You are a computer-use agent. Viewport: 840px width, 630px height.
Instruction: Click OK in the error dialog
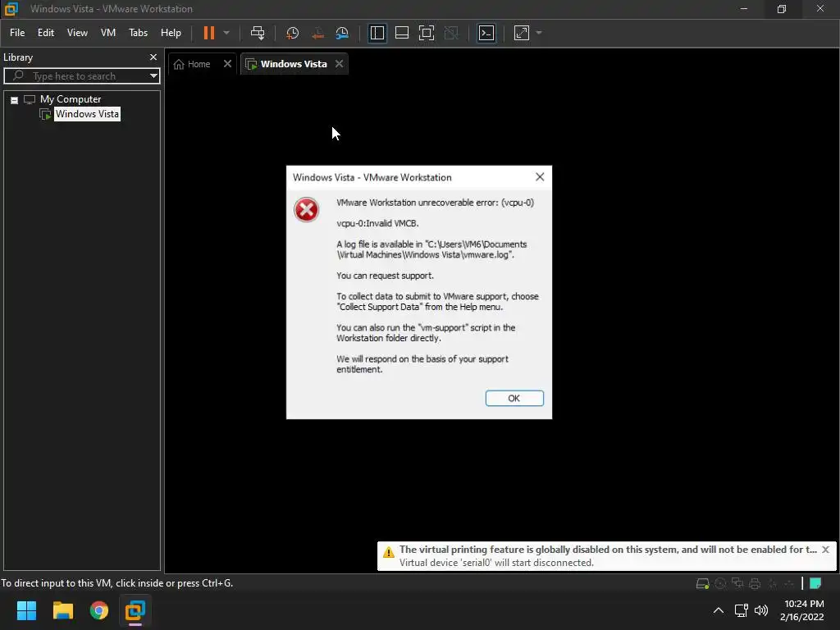click(514, 398)
